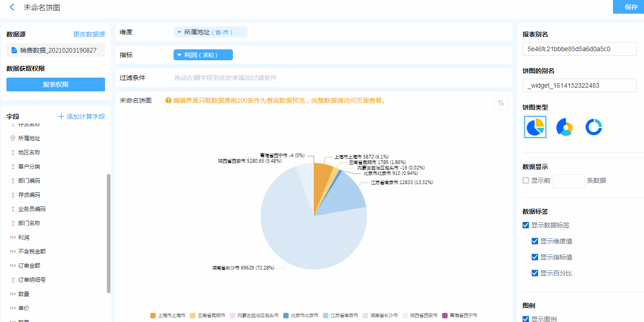The image size is (644, 322).
Task: Click the sort toggle icon above chart
Action: tap(501, 103)
